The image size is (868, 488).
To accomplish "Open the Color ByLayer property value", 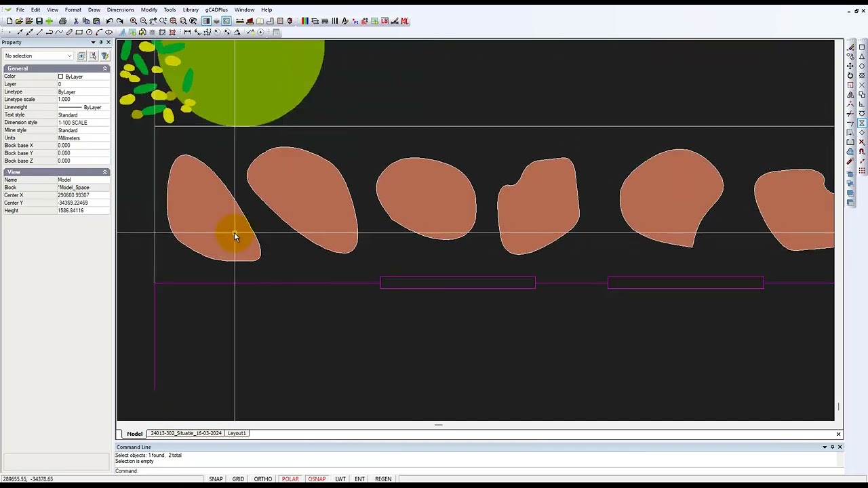I will pyautogui.click(x=83, y=77).
